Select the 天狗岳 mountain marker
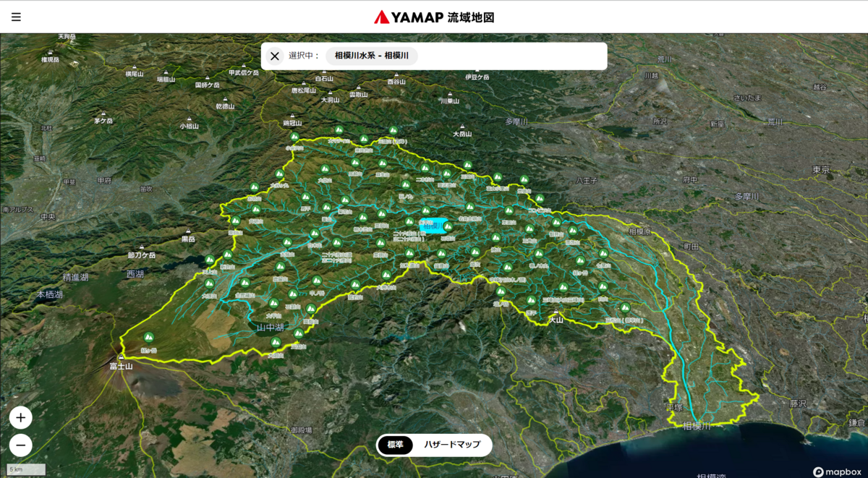The height and width of the screenshot is (478, 868). [67, 35]
